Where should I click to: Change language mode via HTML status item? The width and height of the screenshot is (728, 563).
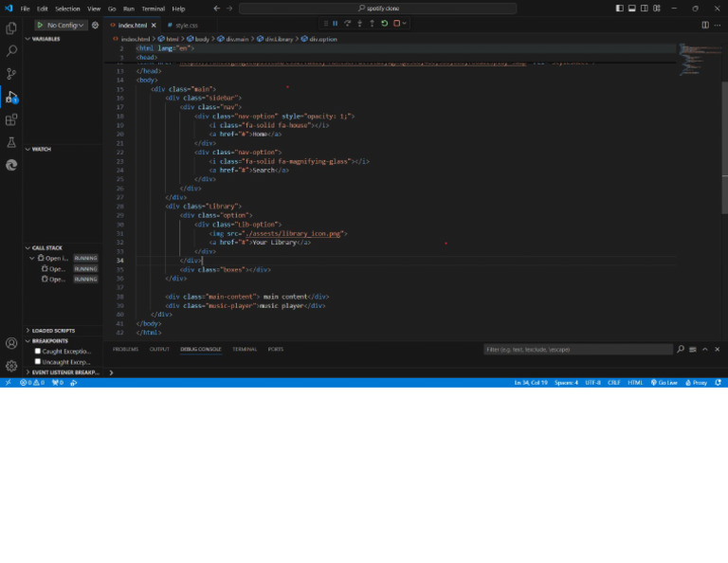point(635,383)
